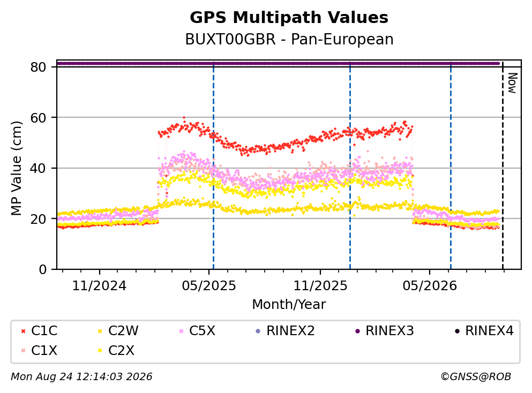Click the 60 y-axis tick label
Screen dimensions: 532x393
point(38,118)
